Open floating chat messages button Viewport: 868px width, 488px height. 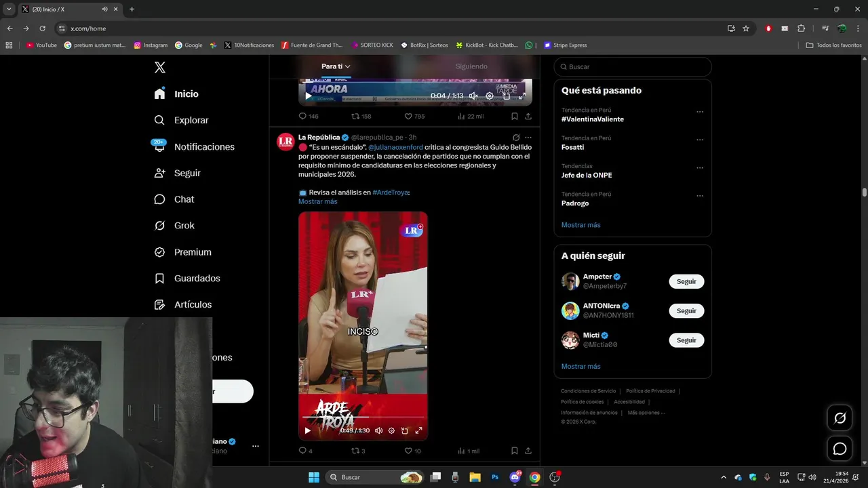(x=840, y=449)
